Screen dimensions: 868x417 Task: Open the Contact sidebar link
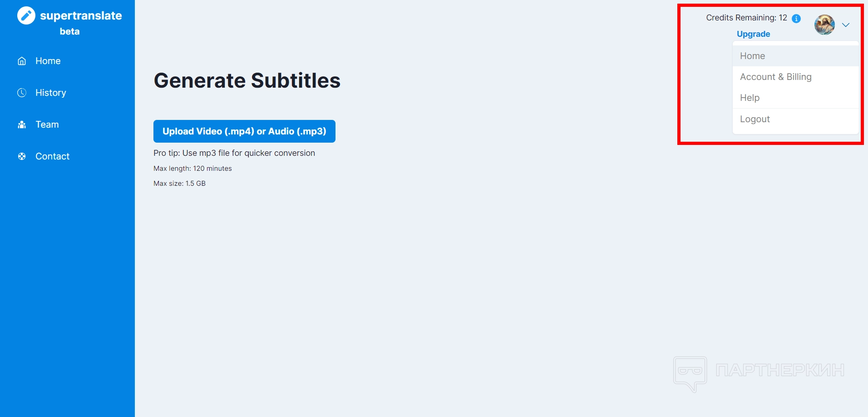pos(52,156)
